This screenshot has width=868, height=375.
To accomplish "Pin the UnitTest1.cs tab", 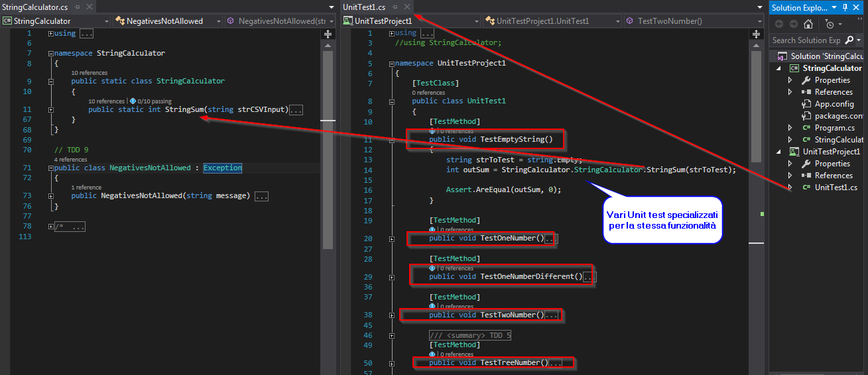I will (x=395, y=7).
